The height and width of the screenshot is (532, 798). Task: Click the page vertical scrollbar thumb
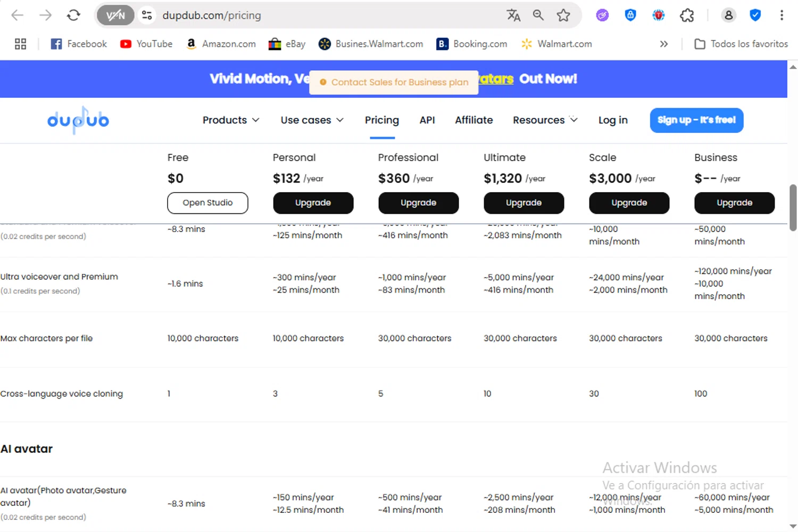[793, 207]
